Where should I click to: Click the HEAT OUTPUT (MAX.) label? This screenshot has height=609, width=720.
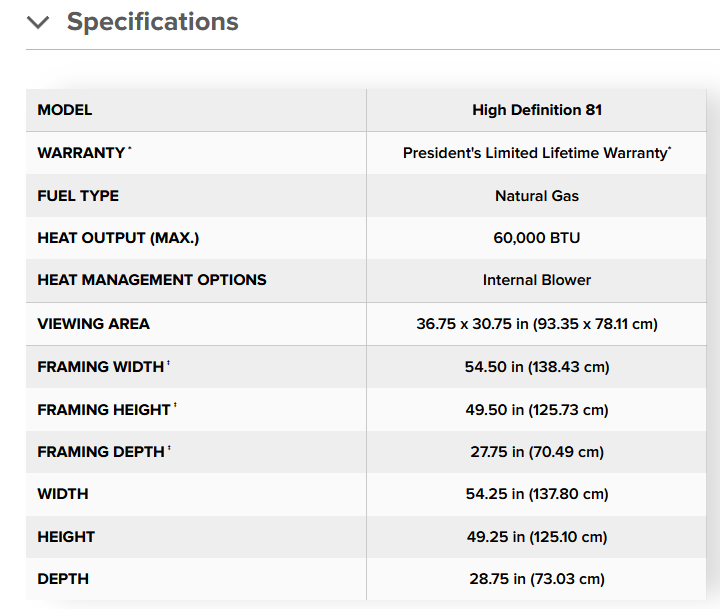pos(118,238)
